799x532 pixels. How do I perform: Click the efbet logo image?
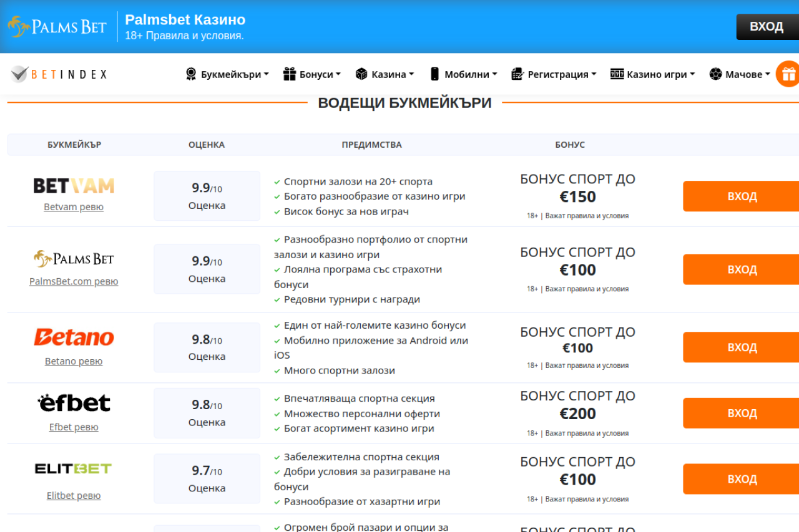click(74, 403)
